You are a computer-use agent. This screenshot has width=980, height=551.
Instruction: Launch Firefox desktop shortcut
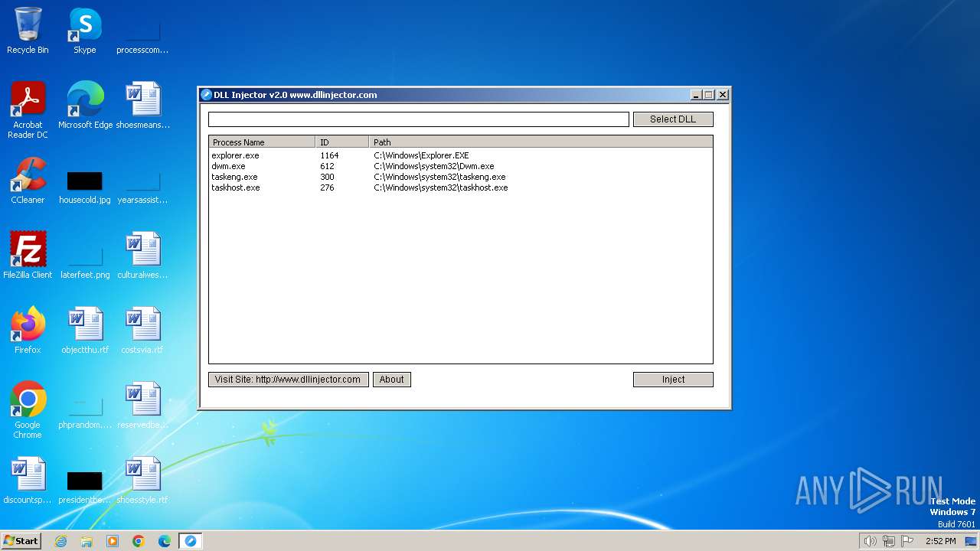[28, 330]
